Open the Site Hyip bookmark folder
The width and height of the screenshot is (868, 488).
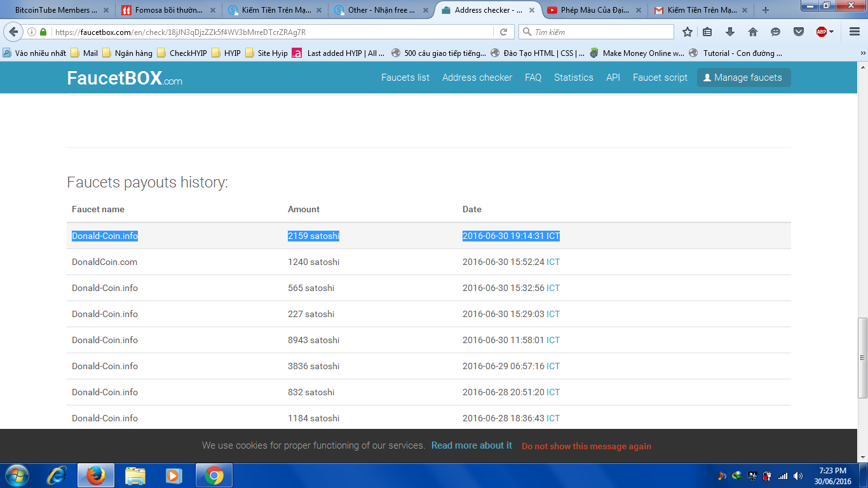(266, 53)
